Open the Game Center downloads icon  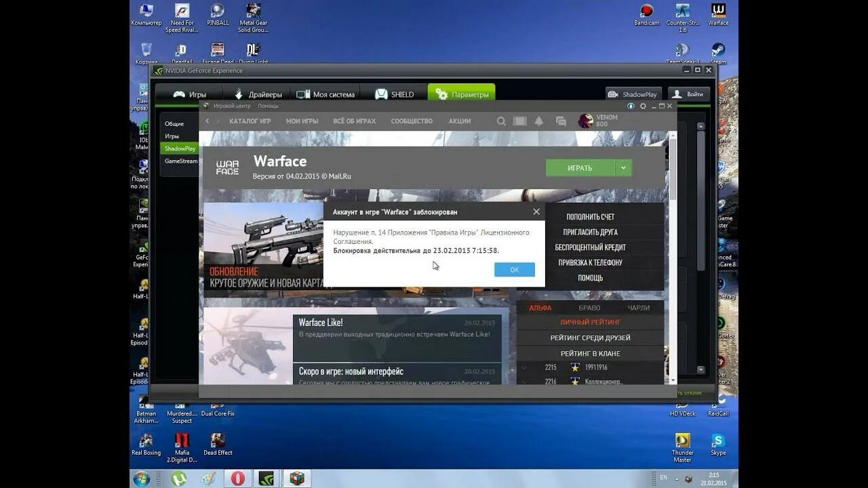click(x=631, y=106)
